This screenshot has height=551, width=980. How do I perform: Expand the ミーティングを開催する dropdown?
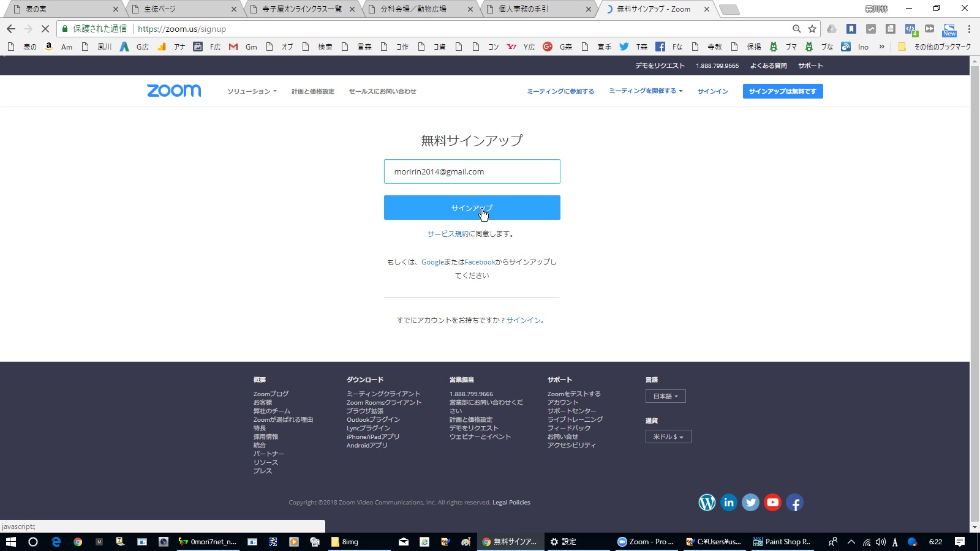coord(646,91)
